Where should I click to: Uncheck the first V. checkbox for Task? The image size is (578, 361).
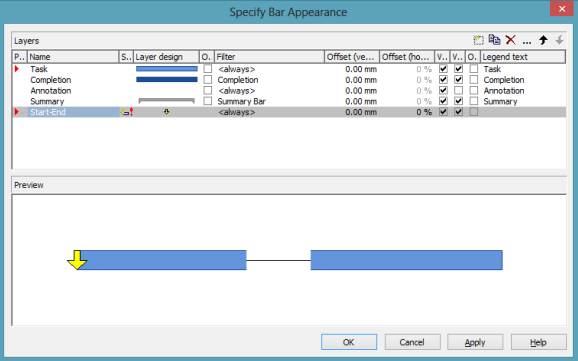[443, 69]
